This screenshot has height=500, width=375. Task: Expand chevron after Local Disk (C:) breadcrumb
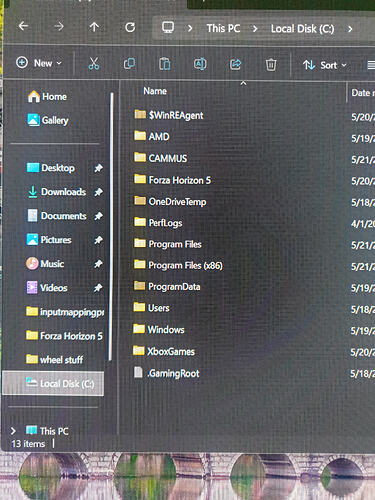[350, 29]
